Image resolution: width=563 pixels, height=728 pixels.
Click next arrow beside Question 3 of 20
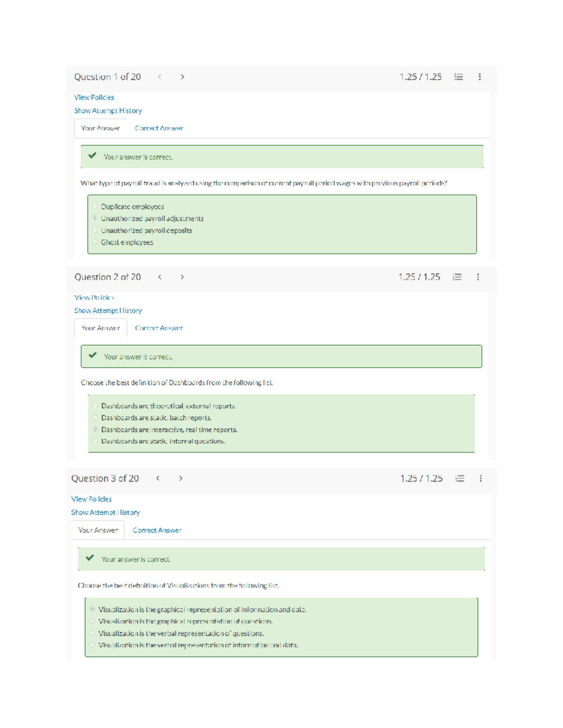(x=181, y=479)
